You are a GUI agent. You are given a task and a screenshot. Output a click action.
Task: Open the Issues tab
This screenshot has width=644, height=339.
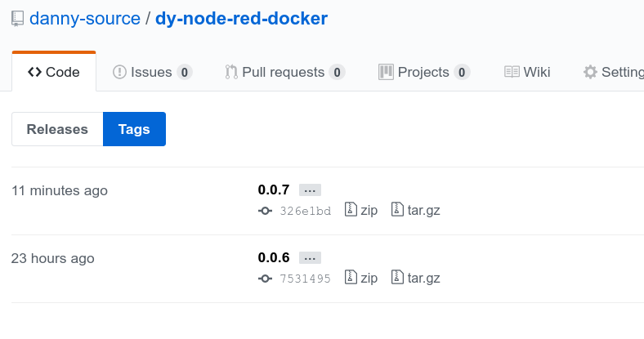point(152,72)
